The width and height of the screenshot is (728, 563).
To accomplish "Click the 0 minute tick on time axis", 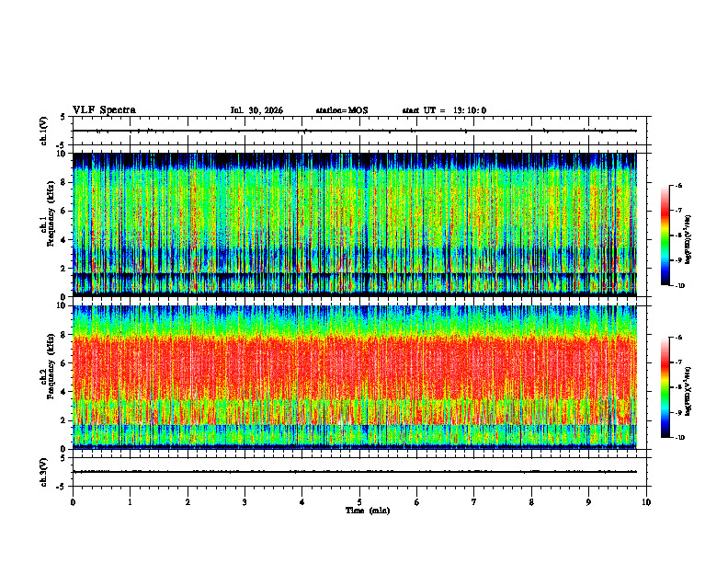I will tap(73, 502).
